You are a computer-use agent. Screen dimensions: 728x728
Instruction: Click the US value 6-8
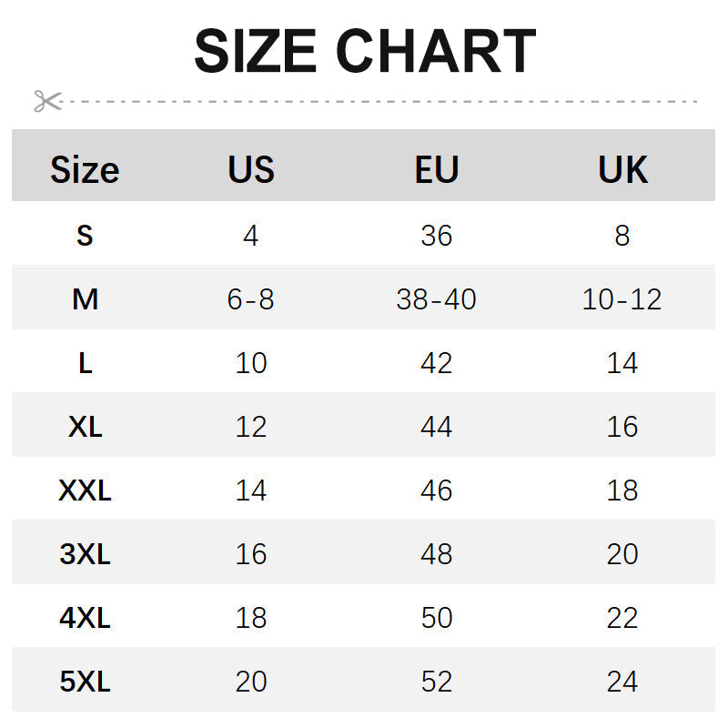coord(251,299)
